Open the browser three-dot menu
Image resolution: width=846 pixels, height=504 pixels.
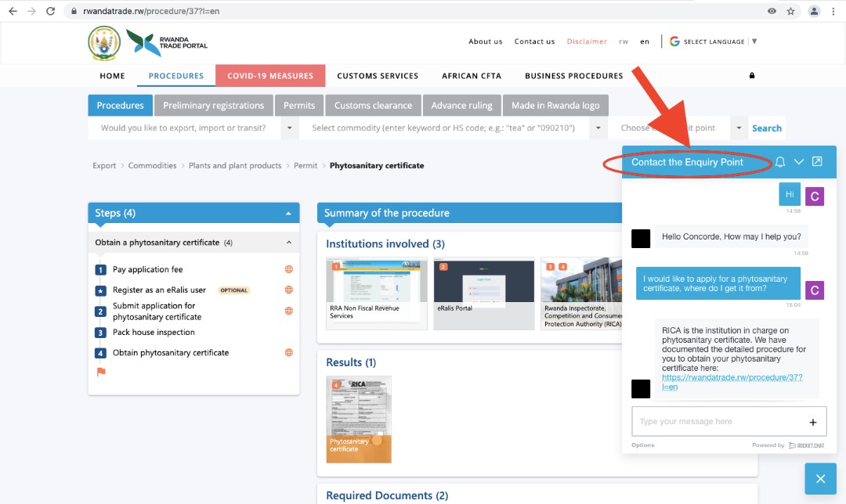pos(833,11)
